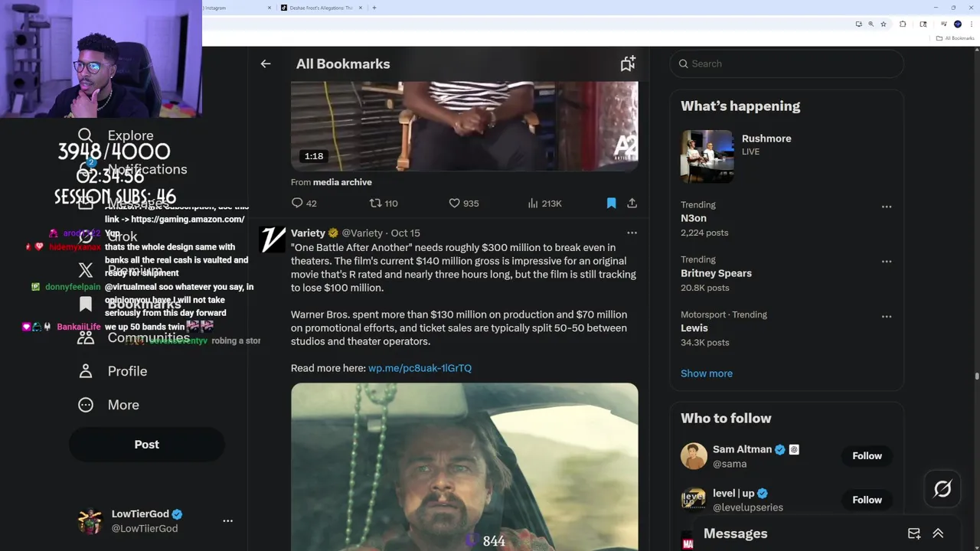Open the Oct 15 post timestamp
The height and width of the screenshot is (551, 980).
pyautogui.click(x=406, y=233)
